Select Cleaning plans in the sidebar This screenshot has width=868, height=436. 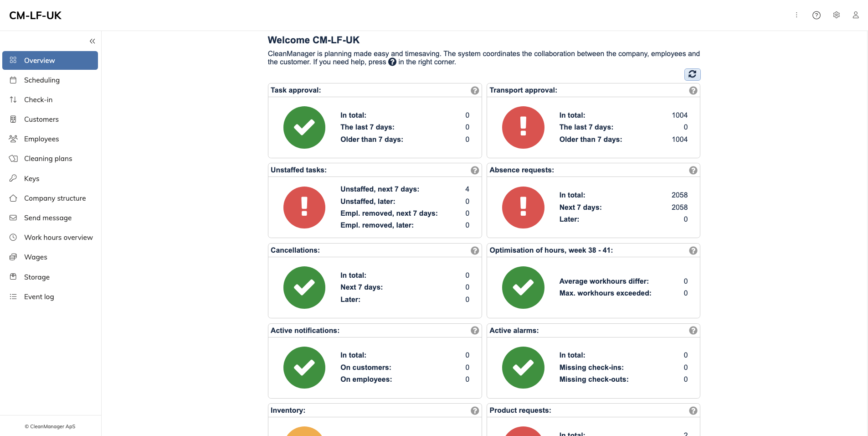click(48, 159)
